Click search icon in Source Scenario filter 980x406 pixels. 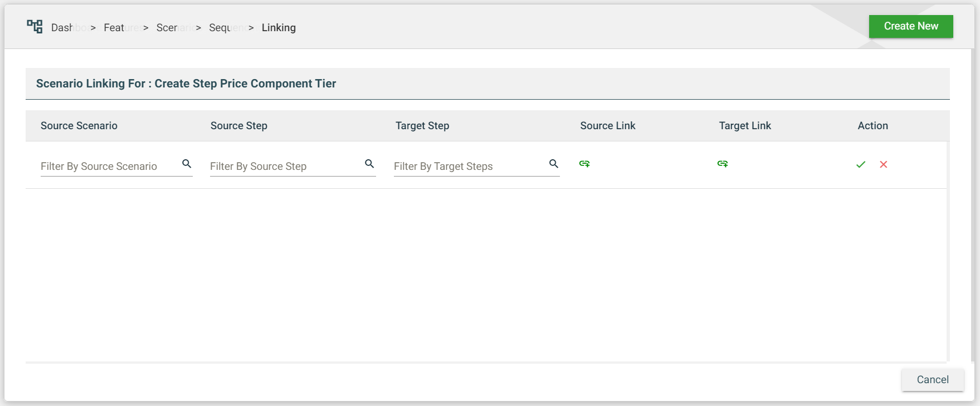point(187,164)
